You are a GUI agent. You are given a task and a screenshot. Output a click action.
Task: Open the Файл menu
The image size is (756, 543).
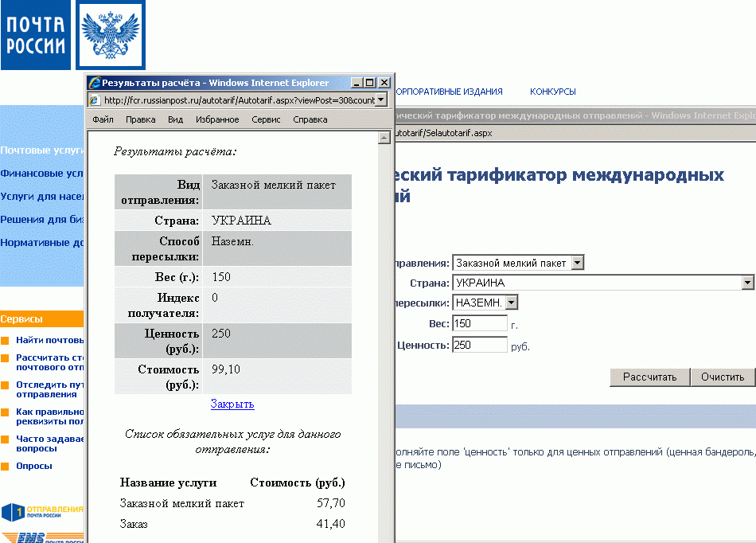coord(103,119)
